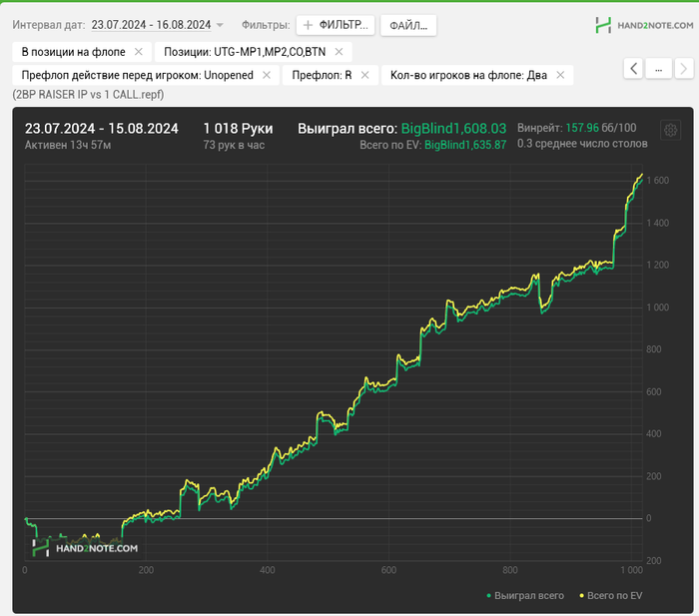Screen dimensions: 699x616
Task: Remove the 'Префлоп: R' filter chip
Action: (364, 75)
